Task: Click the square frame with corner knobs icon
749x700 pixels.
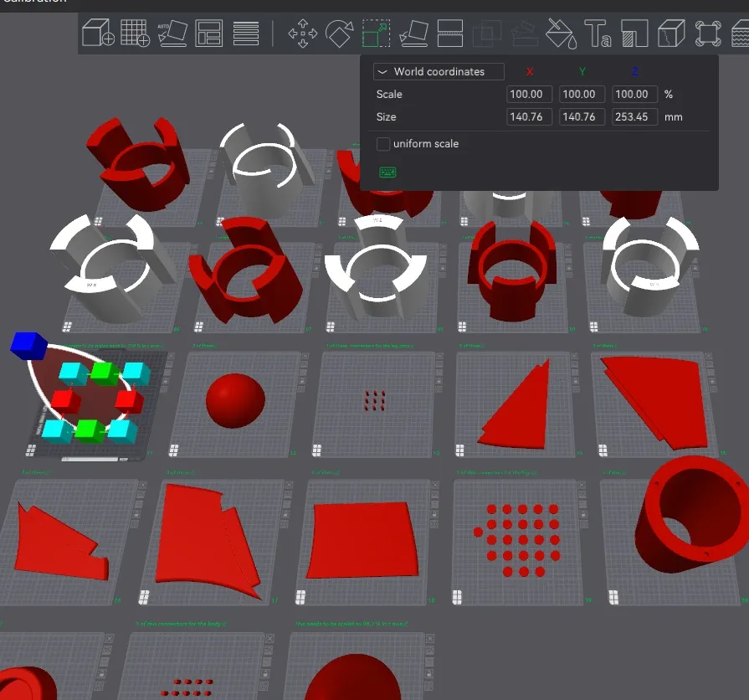Action: [x=707, y=33]
